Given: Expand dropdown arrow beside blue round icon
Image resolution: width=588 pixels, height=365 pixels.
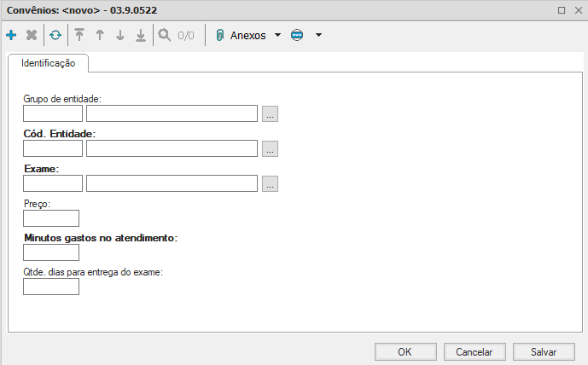Looking at the screenshot, I should click(318, 36).
